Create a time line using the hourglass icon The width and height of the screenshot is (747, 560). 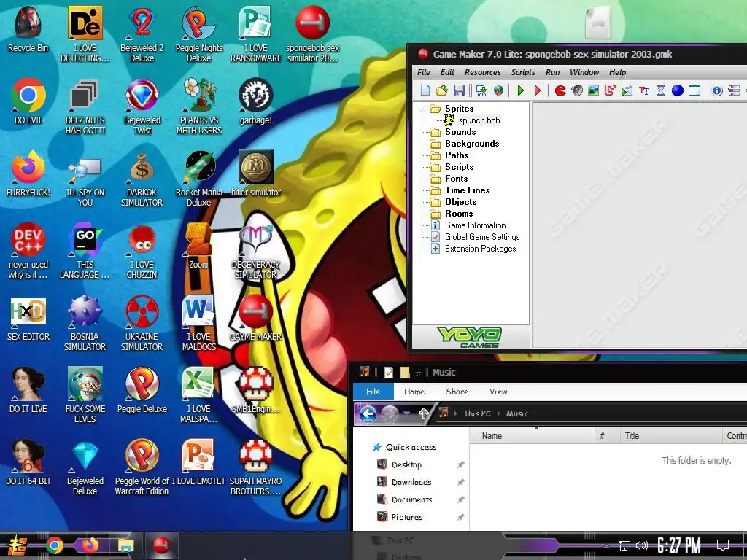(x=661, y=90)
